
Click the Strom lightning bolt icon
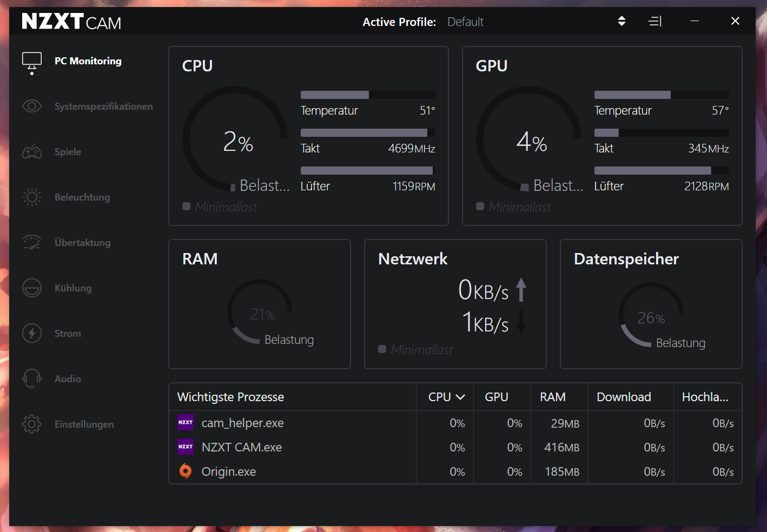(32, 334)
